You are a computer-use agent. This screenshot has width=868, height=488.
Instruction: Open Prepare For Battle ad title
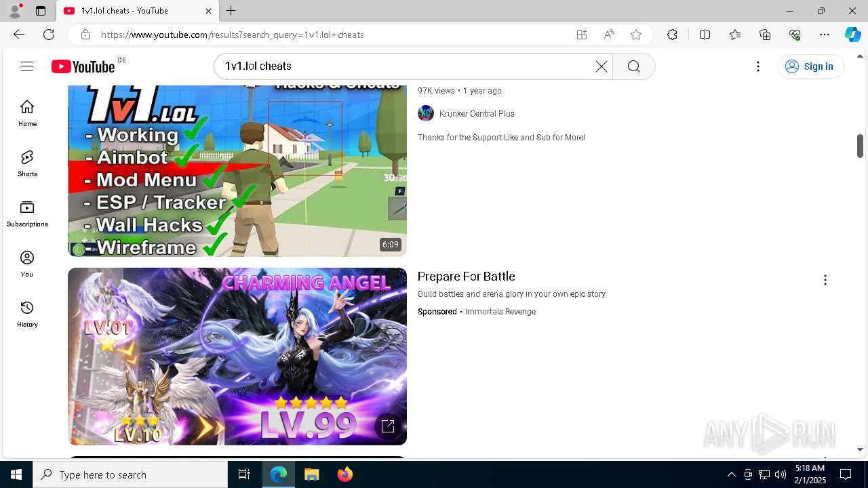[x=467, y=277]
